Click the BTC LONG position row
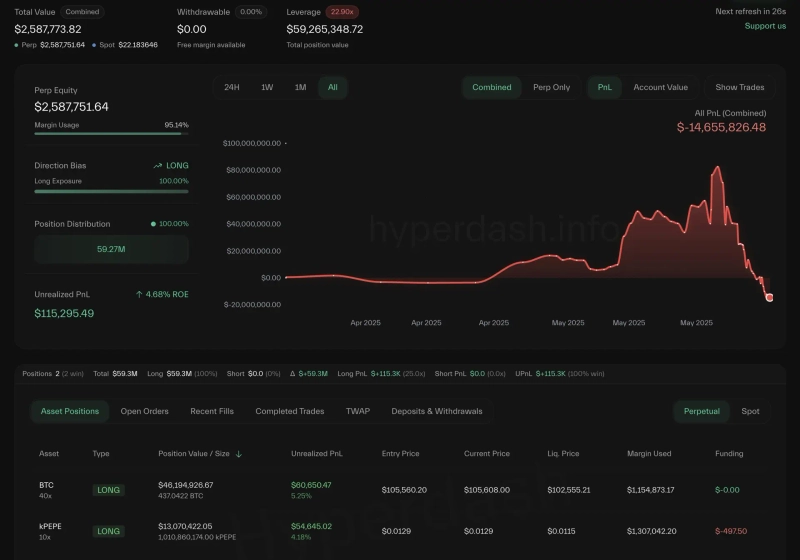Image resolution: width=800 pixels, height=560 pixels. (400, 490)
